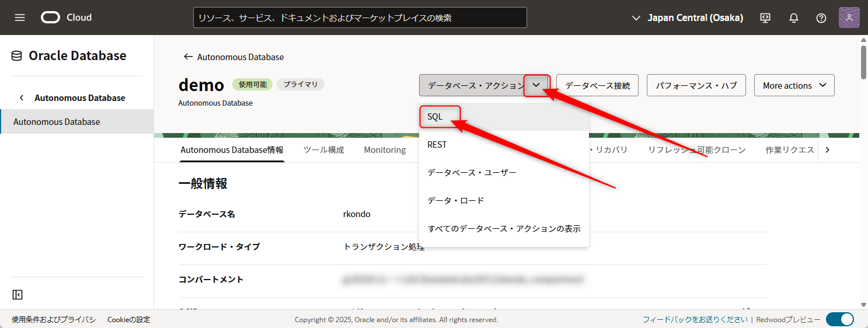Collapse the sidebar panel icon

coord(18,295)
